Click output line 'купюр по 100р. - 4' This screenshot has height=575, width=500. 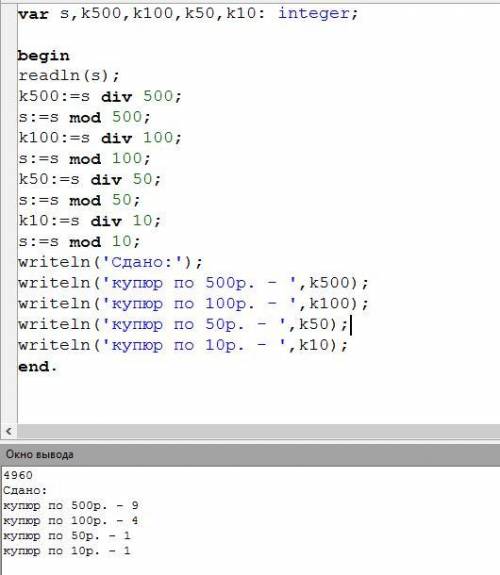71,520
